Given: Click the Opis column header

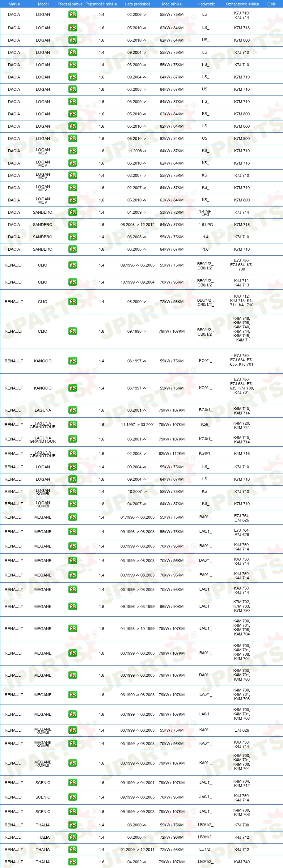Looking at the screenshot, I should 271,4.
